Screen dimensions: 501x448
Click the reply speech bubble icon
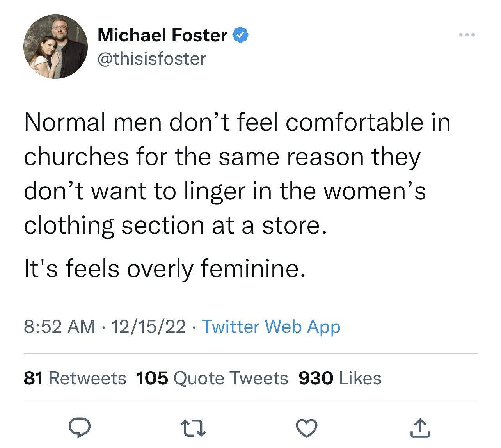(x=80, y=428)
